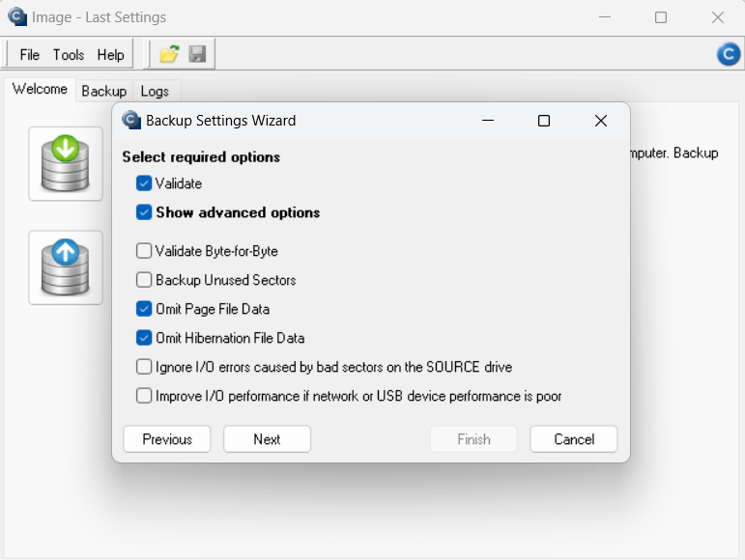
Task: Disable Omit Page File Data
Action: coord(143,308)
